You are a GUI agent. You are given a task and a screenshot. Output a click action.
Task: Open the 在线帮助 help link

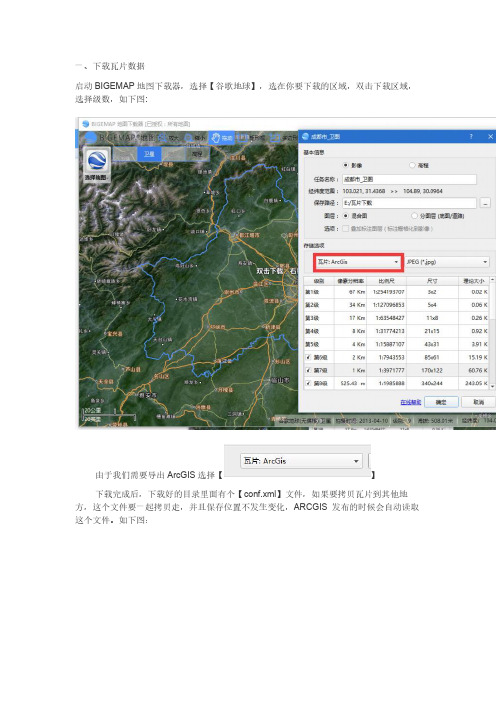pos(410,402)
